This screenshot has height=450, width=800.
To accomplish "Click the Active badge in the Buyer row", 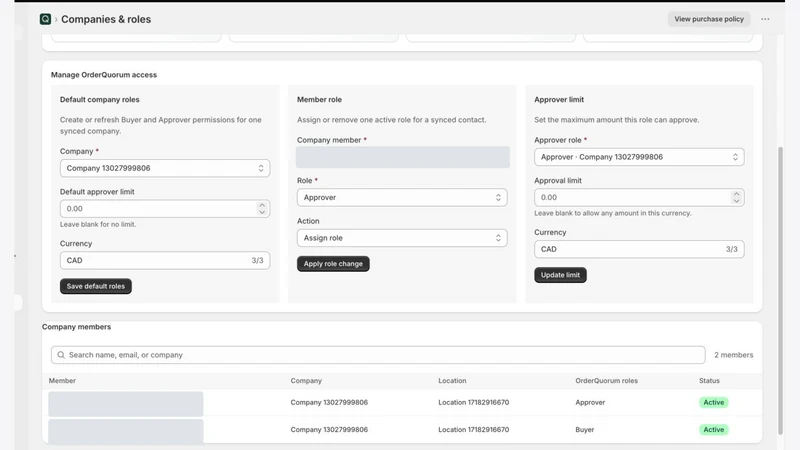I will click(713, 430).
